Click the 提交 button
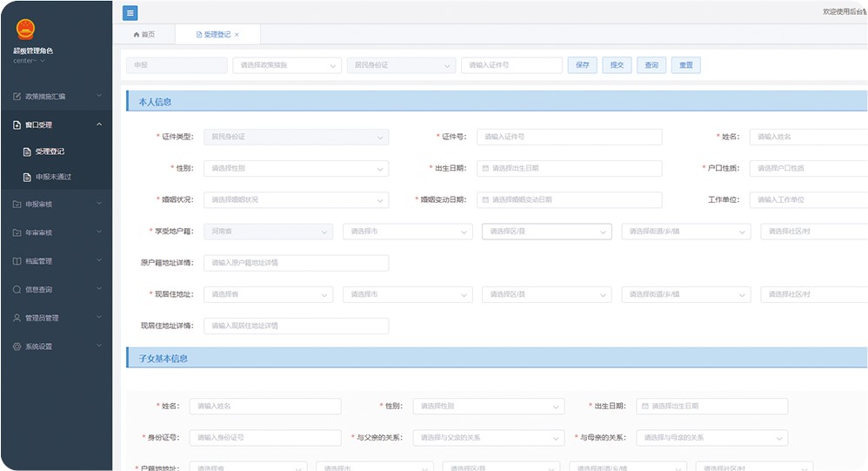This screenshot has width=868, height=471. point(617,65)
